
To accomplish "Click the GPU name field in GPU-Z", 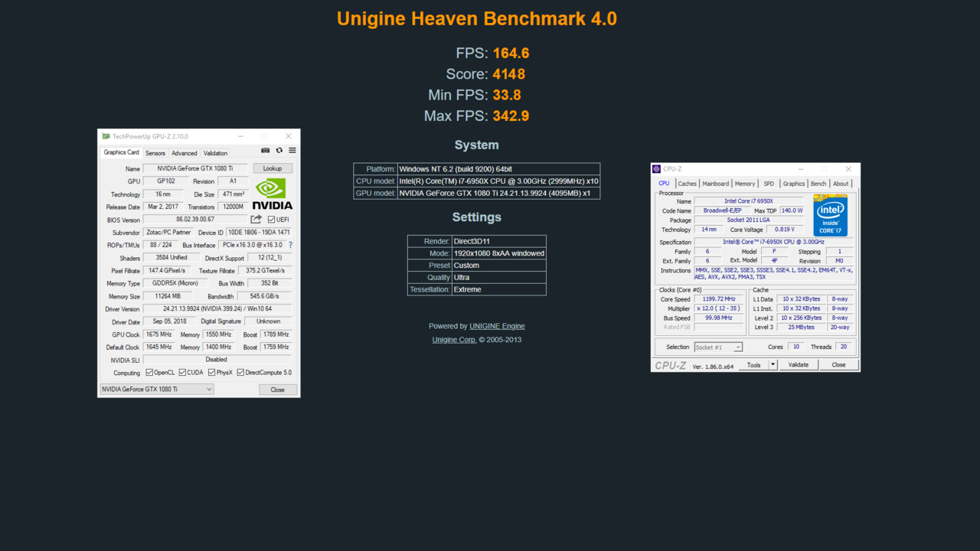I will pyautogui.click(x=196, y=168).
